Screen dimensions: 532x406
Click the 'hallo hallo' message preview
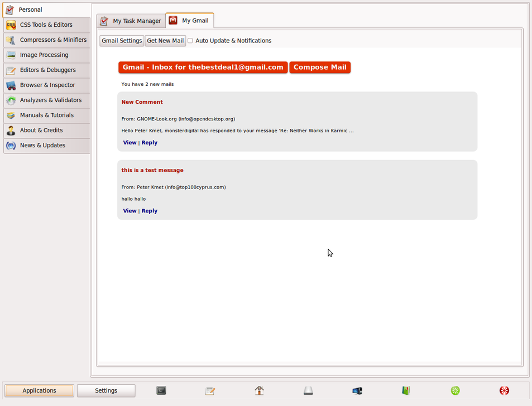pos(133,199)
